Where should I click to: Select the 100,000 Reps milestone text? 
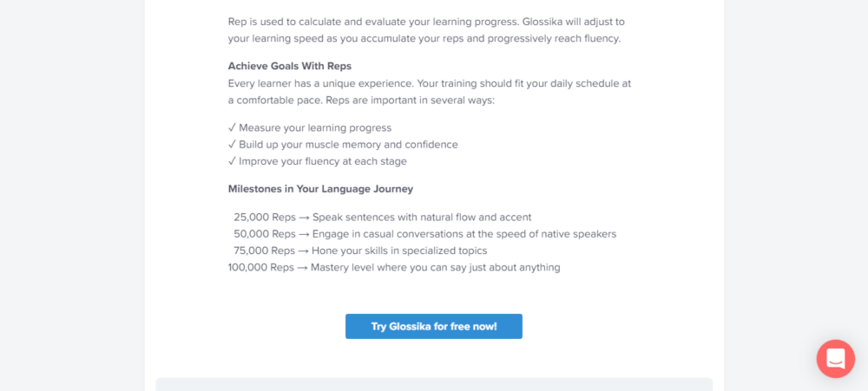pyautogui.click(x=260, y=267)
